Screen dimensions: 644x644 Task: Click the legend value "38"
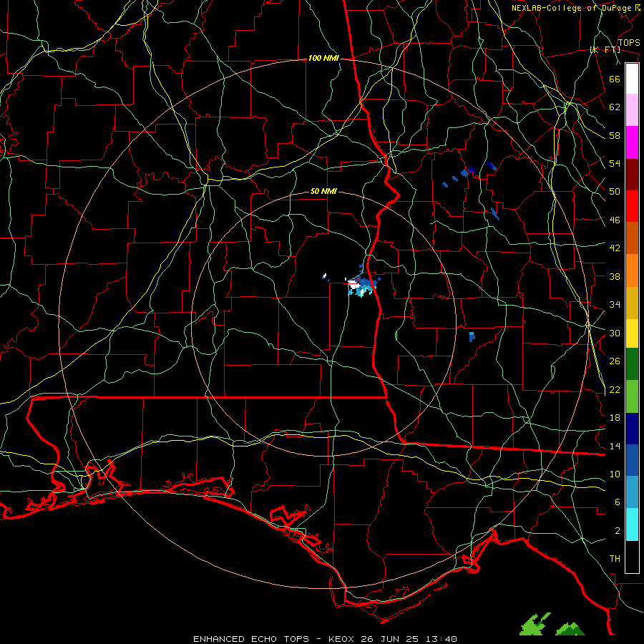615,277
